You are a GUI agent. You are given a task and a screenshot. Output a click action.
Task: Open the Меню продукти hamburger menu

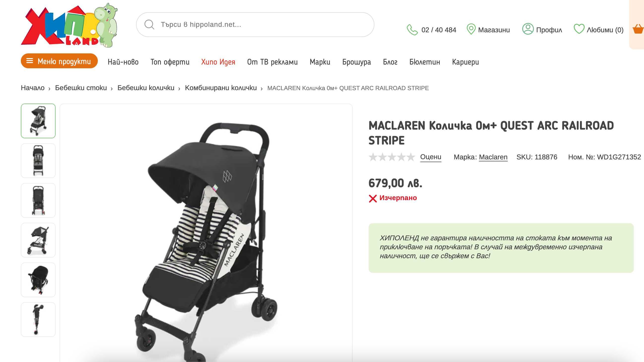coord(59,61)
